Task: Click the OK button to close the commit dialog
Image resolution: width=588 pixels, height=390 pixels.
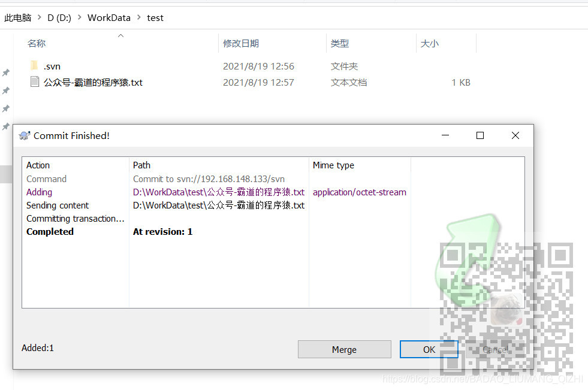Action: pyautogui.click(x=429, y=349)
